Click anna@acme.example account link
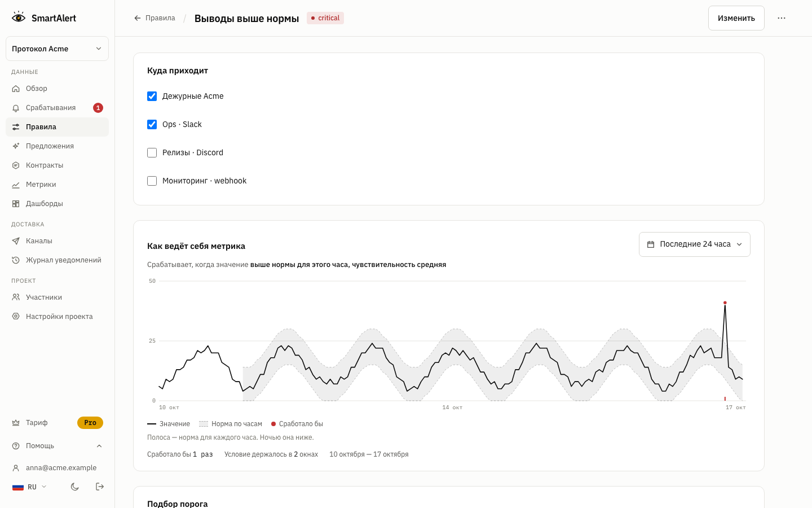The image size is (812, 508). pos(57,467)
